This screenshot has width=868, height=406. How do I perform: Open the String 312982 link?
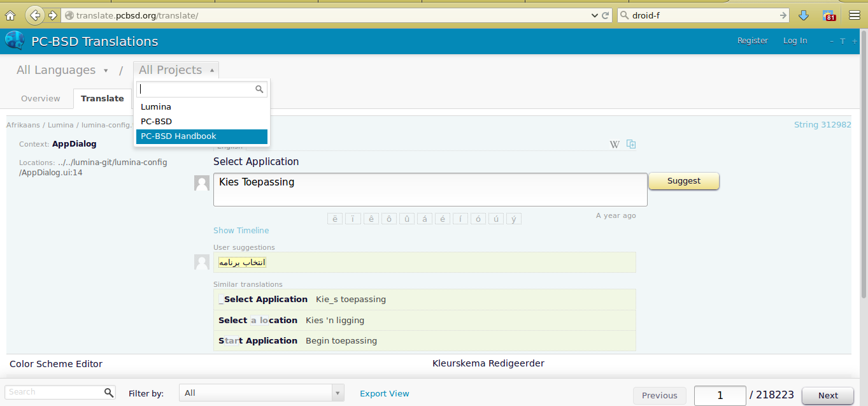coord(823,125)
